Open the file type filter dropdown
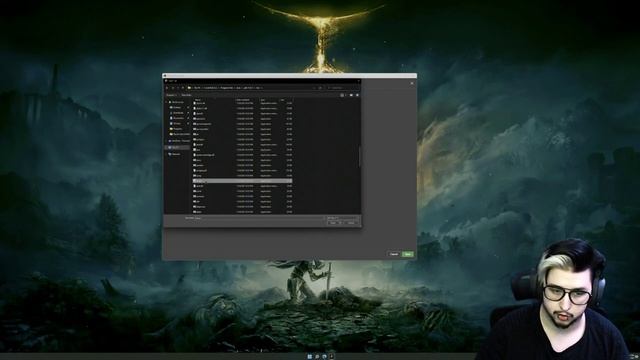Image resolution: width=640 pixels, height=360 pixels. (x=342, y=218)
